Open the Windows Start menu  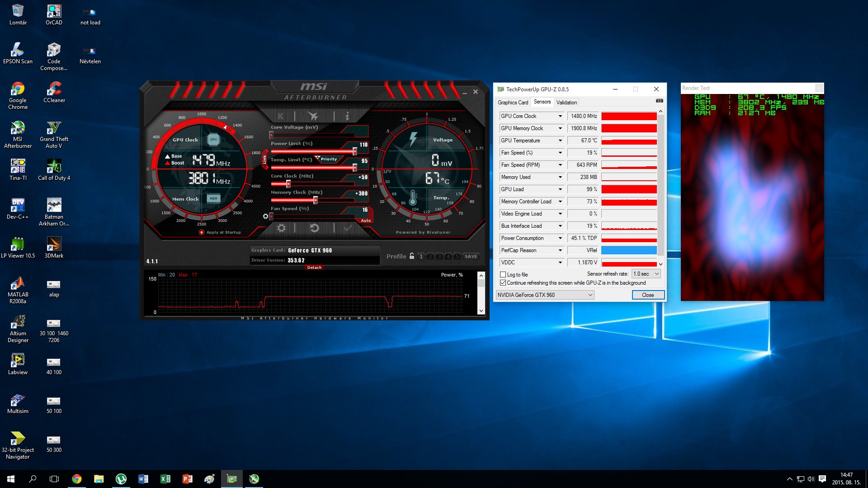[11, 479]
